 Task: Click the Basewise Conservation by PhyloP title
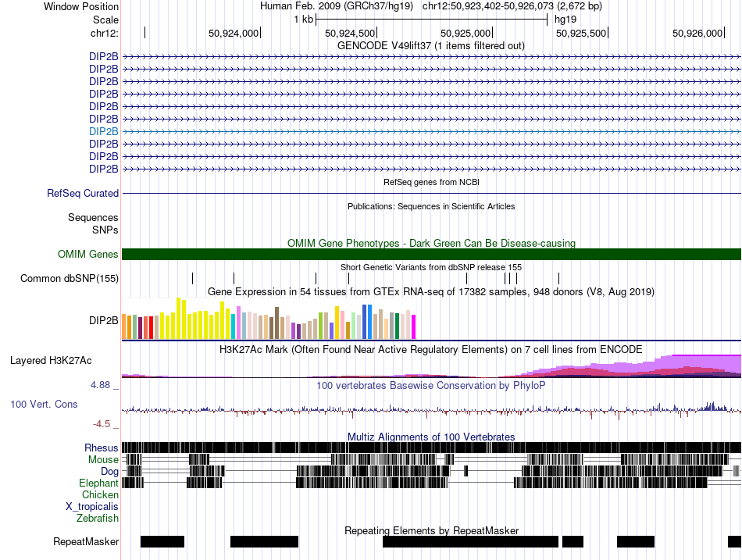[x=431, y=386]
